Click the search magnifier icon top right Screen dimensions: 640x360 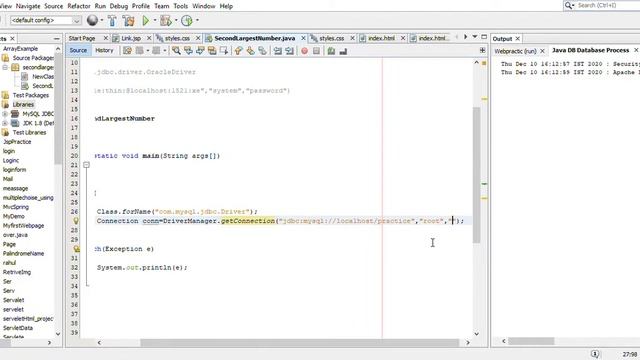click(569, 5)
